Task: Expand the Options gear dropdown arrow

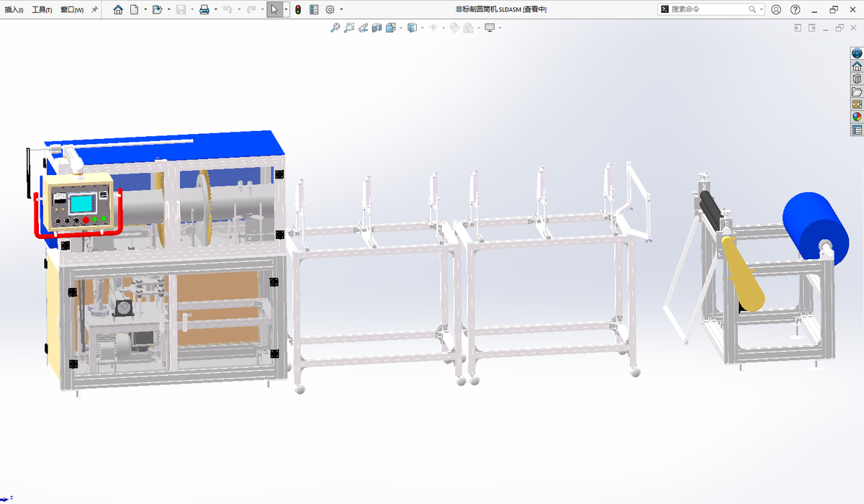Action: [341, 10]
